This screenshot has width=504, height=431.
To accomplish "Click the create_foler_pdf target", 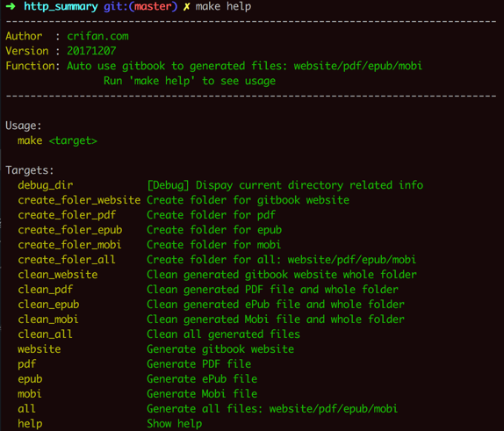I will click(67, 215).
